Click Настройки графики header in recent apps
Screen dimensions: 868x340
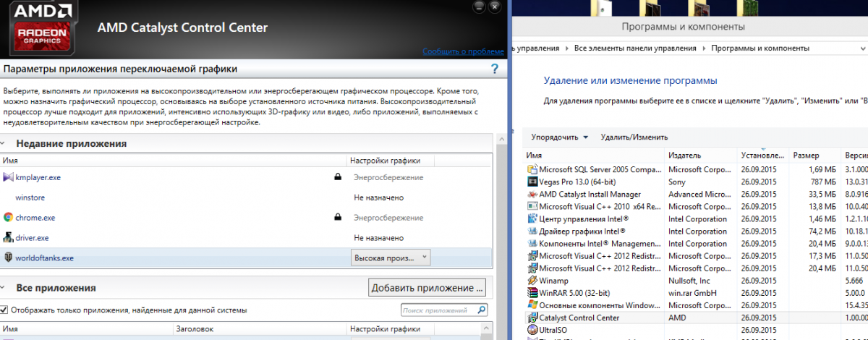[x=391, y=161]
